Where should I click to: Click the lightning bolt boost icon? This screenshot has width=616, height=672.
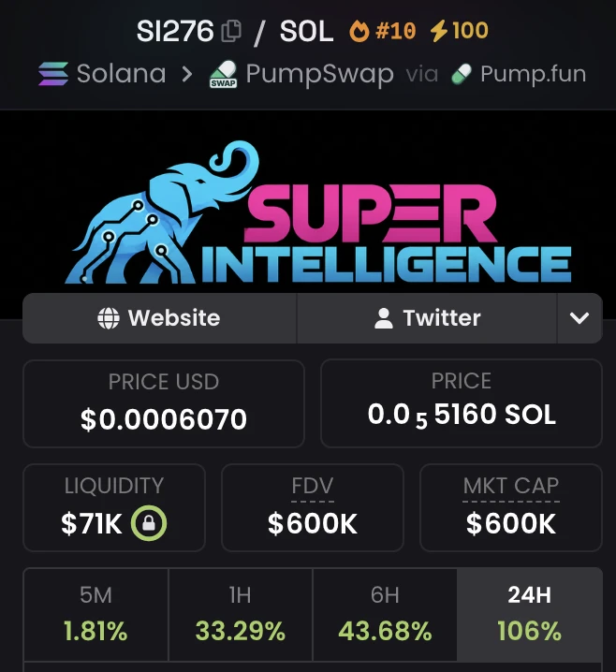click(x=439, y=31)
